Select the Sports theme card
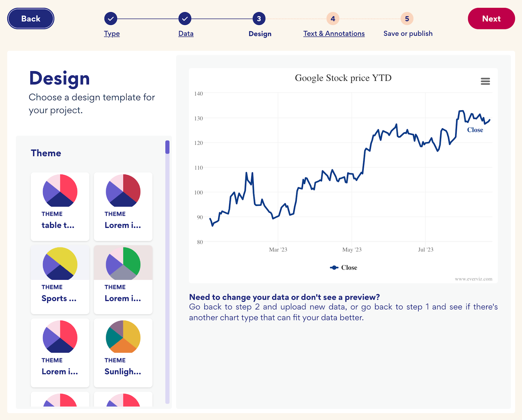The image size is (522, 420). click(60, 280)
